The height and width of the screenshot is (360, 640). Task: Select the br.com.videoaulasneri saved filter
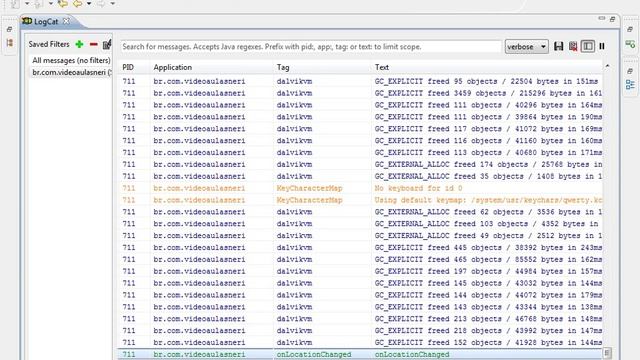coord(71,72)
